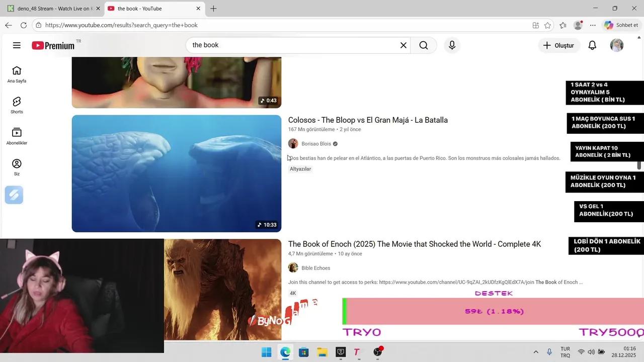Click the Colosos video description text
The image size is (644, 362).
425,158
